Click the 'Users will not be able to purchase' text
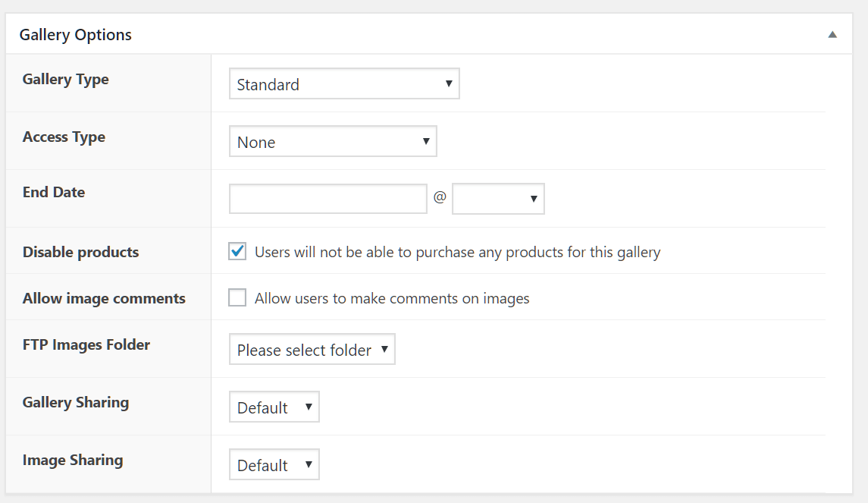868x503 pixels. [457, 252]
